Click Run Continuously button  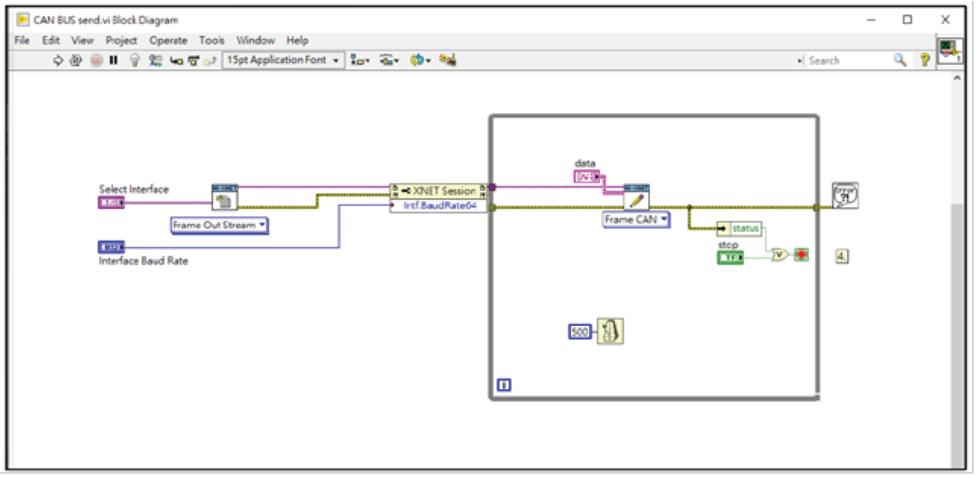(x=76, y=60)
